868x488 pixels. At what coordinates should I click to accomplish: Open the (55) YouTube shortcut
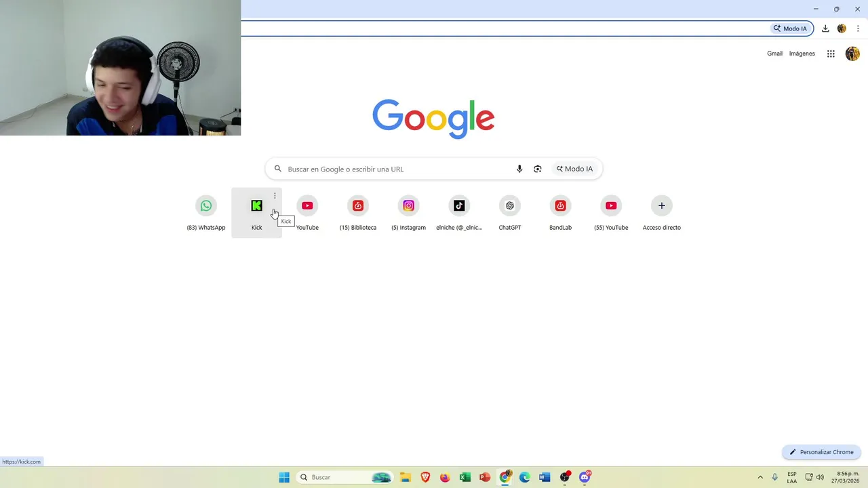click(x=611, y=213)
